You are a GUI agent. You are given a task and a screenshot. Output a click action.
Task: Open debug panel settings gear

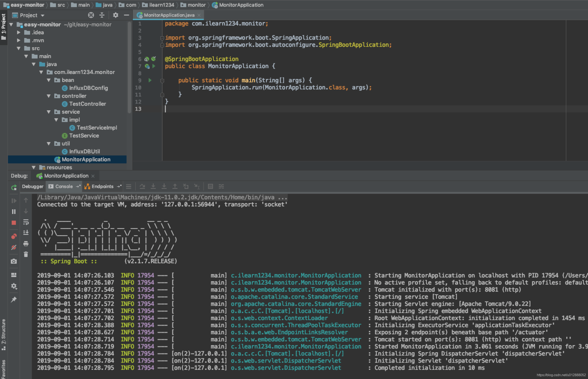[x=14, y=286]
